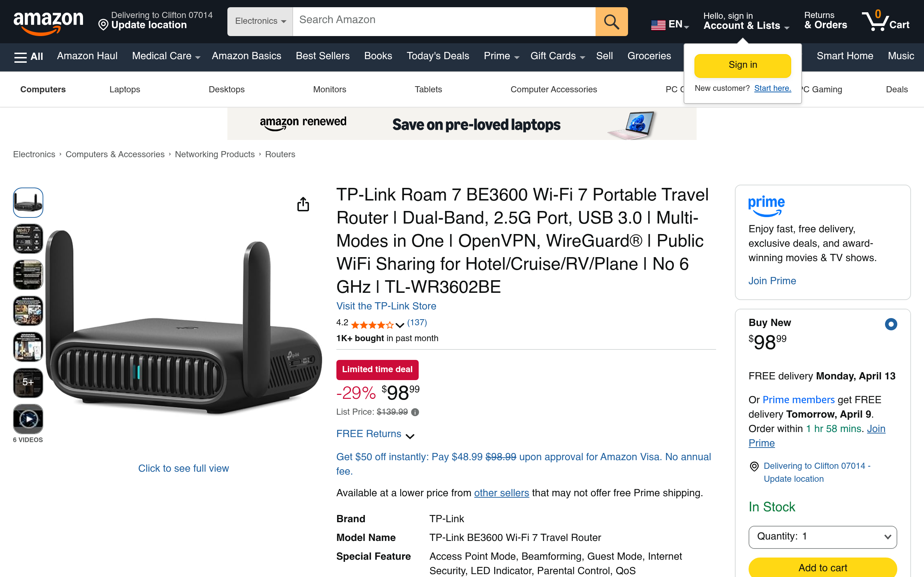Click the list price info icon
924x577 pixels.
tap(415, 412)
